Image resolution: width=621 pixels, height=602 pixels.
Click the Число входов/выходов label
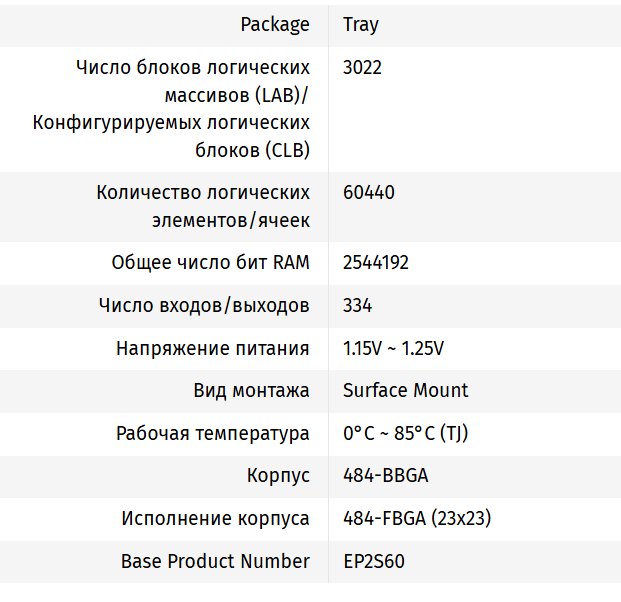pyautogui.click(x=204, y=305)
